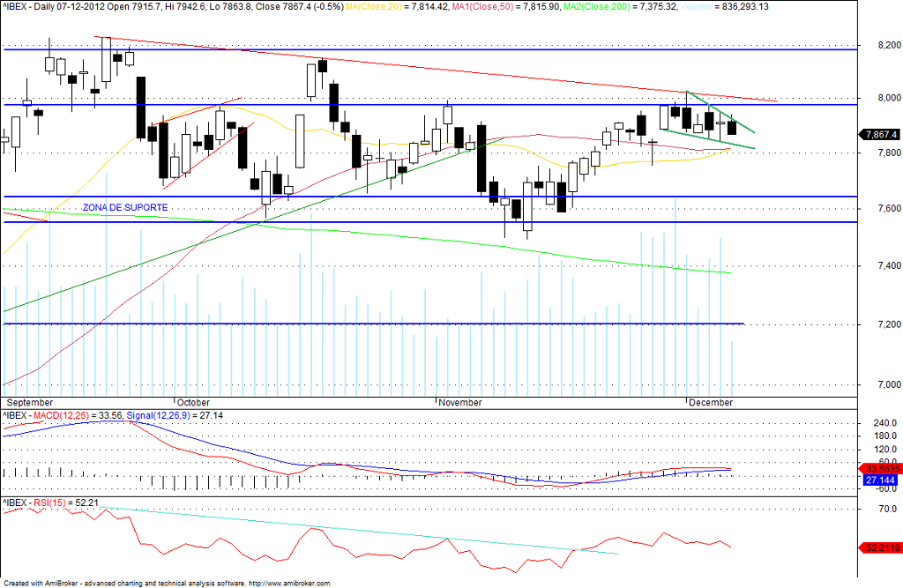This screenshot has width=903, height=588.
Task: Click the 'October' date axis label
Action: (193, 402)
